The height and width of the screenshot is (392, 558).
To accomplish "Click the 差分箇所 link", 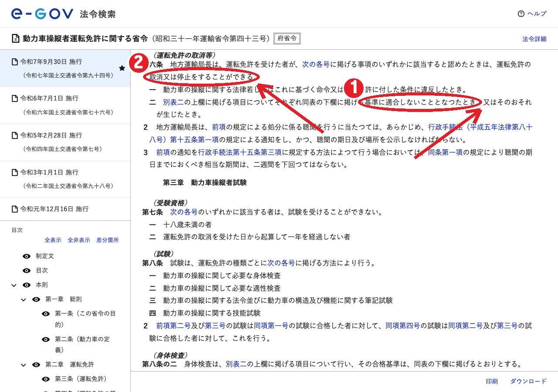I will tap(108, 240).
